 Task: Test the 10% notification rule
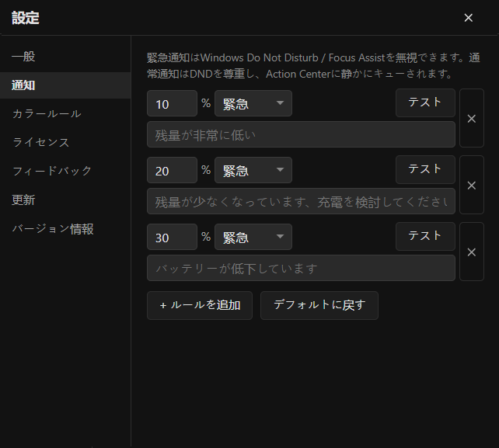pyautogui.click(x=425, y=102)
